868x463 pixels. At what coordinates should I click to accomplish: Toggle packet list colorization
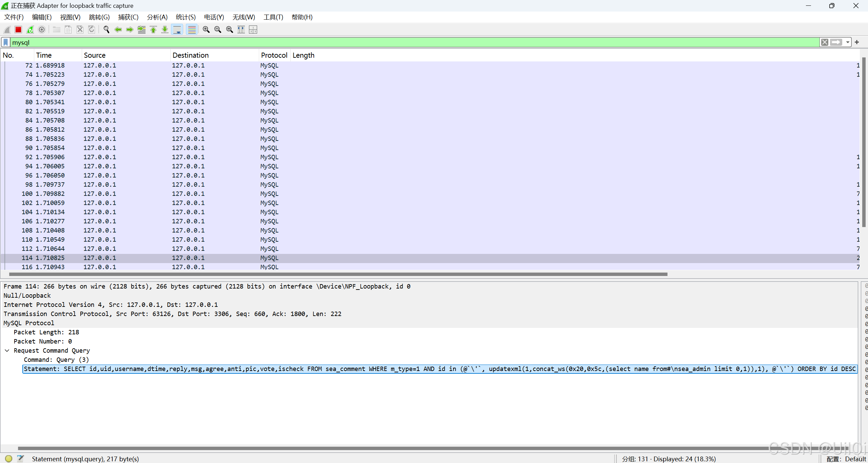click(192, 30)
